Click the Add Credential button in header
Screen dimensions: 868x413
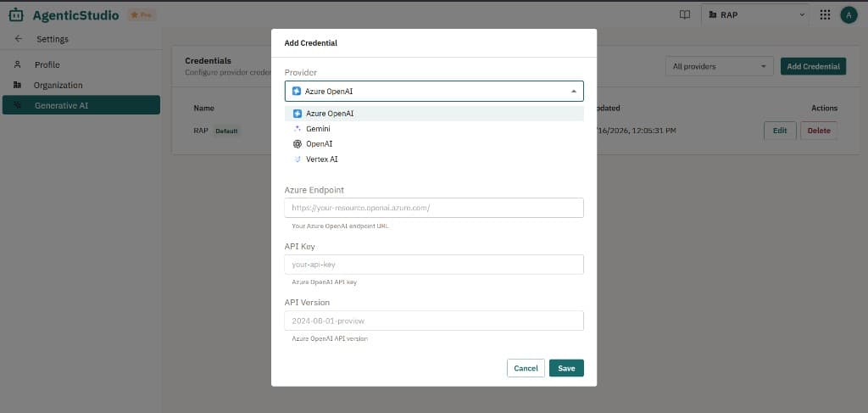pyautogui.click(x=813, y=66)
